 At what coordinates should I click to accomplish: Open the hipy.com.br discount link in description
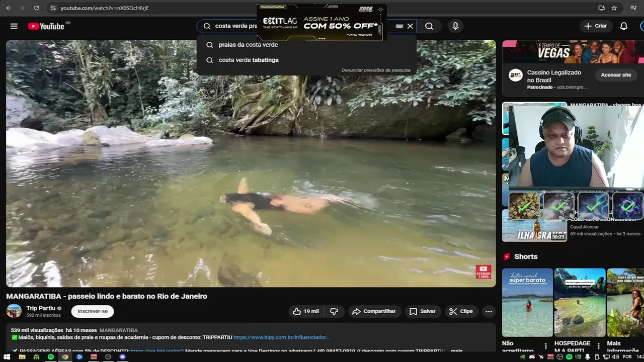click(x=281, y=337)
